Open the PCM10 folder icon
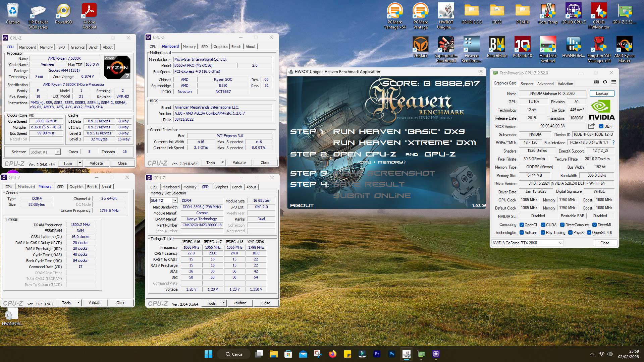 point(523,14)
